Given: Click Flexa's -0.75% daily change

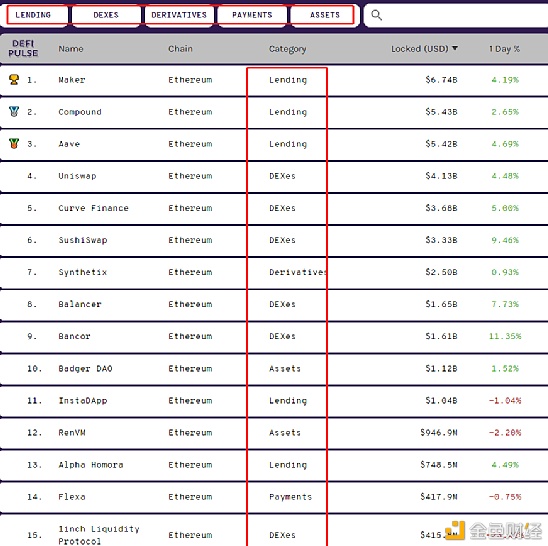Looking at the screenshot, I should pos(505,497).
